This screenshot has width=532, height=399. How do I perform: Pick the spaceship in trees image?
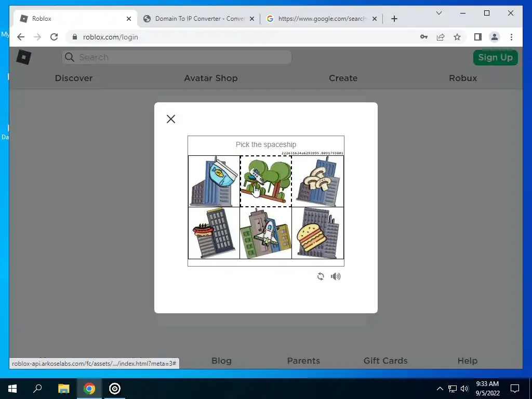[x=265, y=181]
